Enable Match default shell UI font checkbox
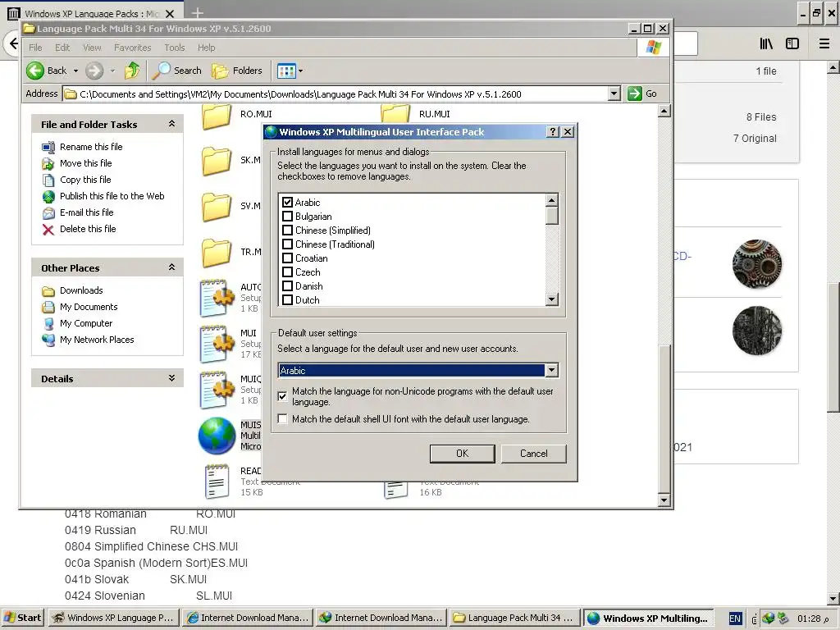The image size is (840, 630). (283, 419)
